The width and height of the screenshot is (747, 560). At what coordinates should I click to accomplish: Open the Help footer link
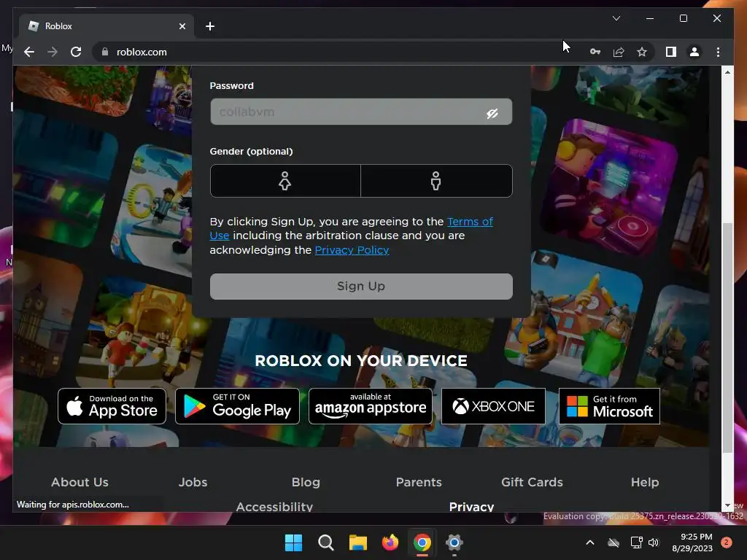pyautogui.click(x=645, y=482)
